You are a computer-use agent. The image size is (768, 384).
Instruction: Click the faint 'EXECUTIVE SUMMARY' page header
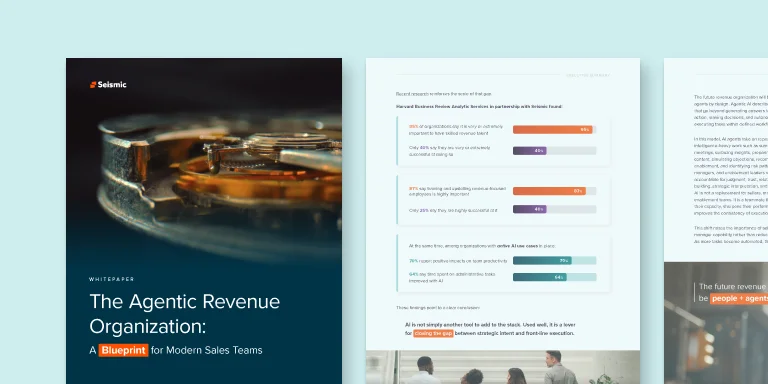point(588,75)
